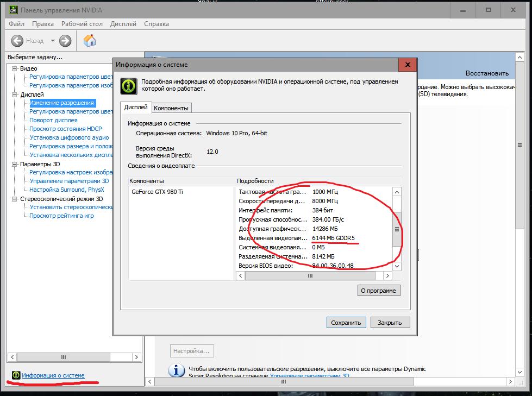Click the Восстановить link in main window
This screenshot has height=396, width=532.
(487, 73)
